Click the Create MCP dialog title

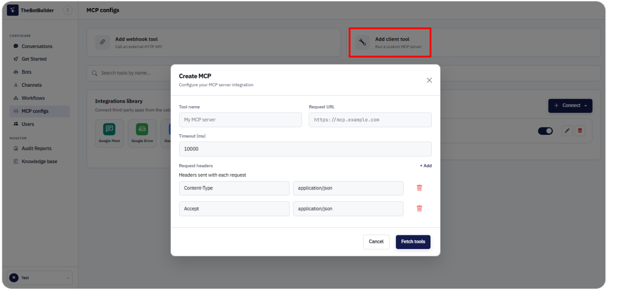pos(195,76)
